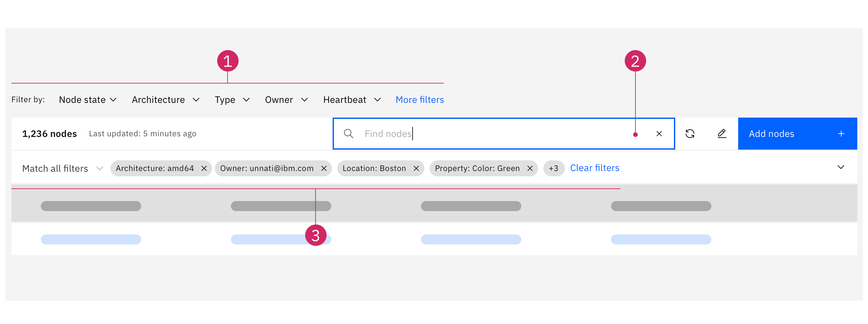Open the Node state filter dropdown
Image resolution: width=868 pixels, height=324 pixels.
tap(88, 100)
